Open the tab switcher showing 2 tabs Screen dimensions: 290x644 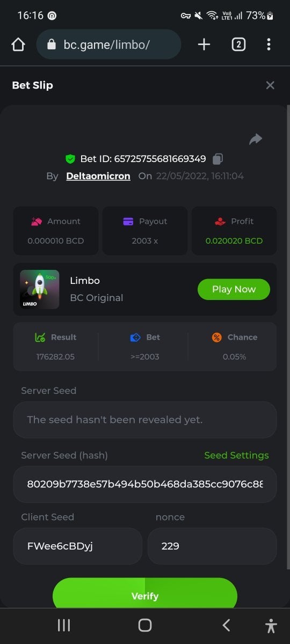238,45
